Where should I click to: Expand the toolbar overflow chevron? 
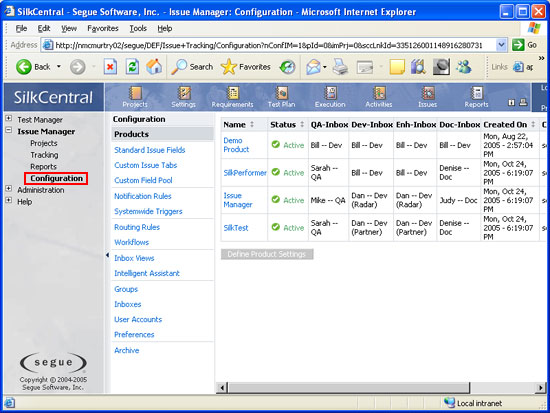click(x=541, y=58)
